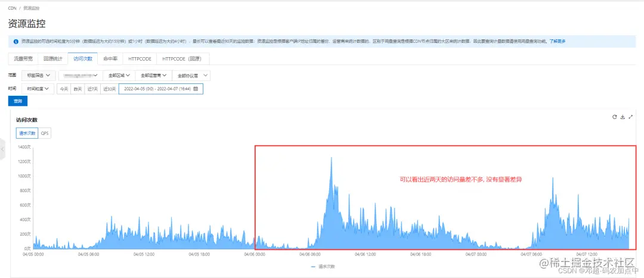The width and height of the screenshot is (644, 278).
Task: Click the CDN breadcrumb link
Action: coord(13,8)
